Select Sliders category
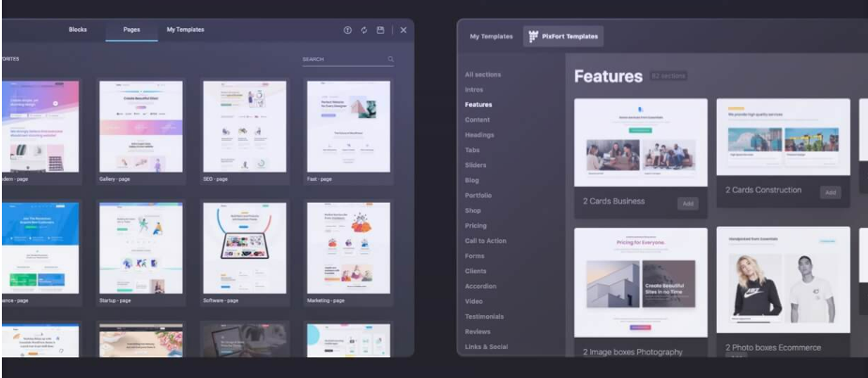The height and width of the screenshot is (378, 868). coord(476,165)
